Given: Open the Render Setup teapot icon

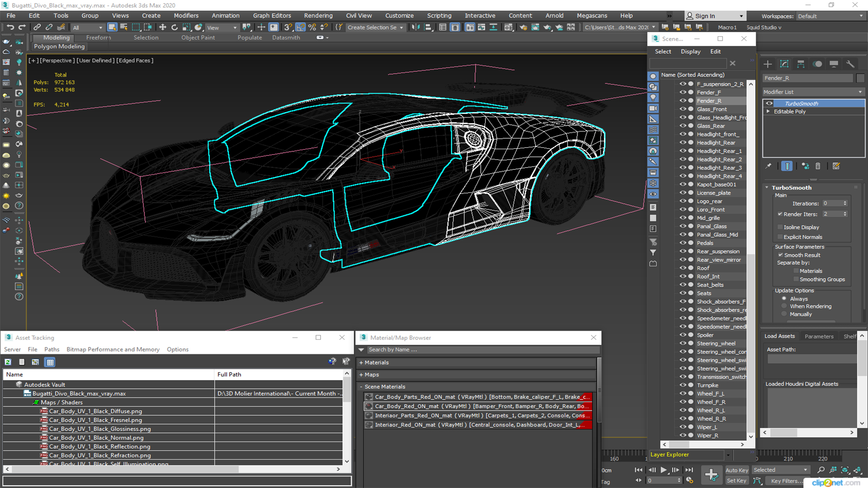Looking at the screenshot, I should point(523,28).
